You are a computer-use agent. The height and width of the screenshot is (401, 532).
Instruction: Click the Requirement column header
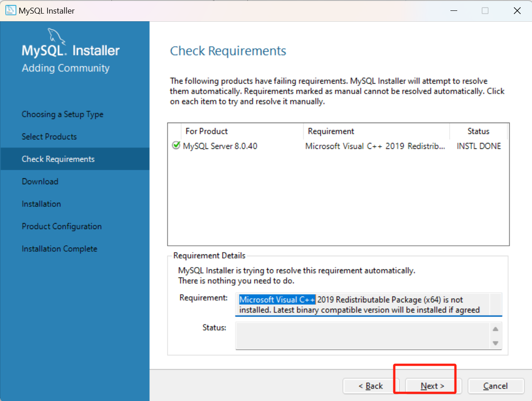point(376,131)
